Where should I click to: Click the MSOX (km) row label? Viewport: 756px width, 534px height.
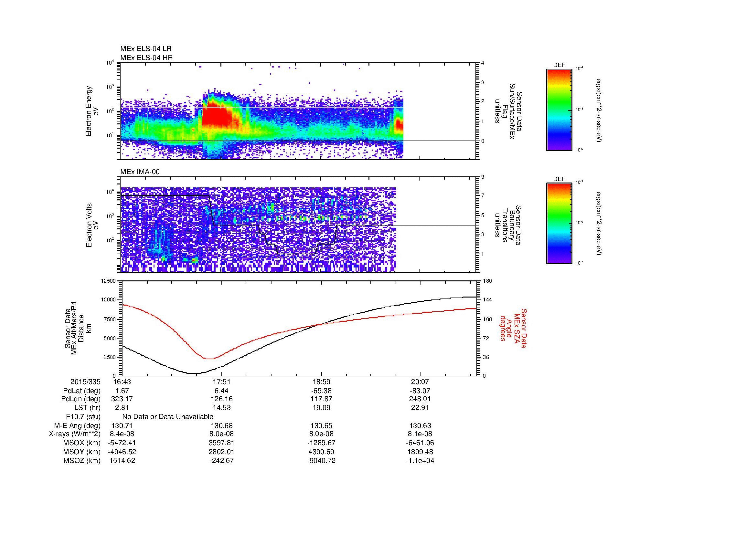click(82, 443)
